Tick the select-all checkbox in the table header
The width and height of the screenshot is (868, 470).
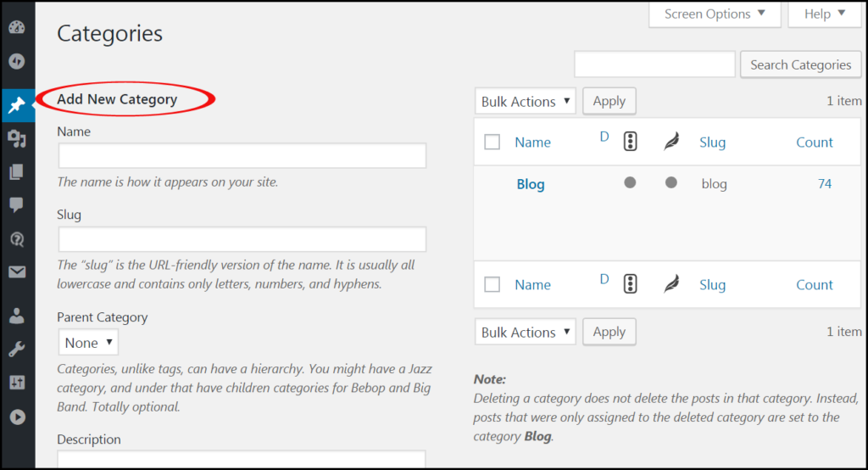point(492,143)
